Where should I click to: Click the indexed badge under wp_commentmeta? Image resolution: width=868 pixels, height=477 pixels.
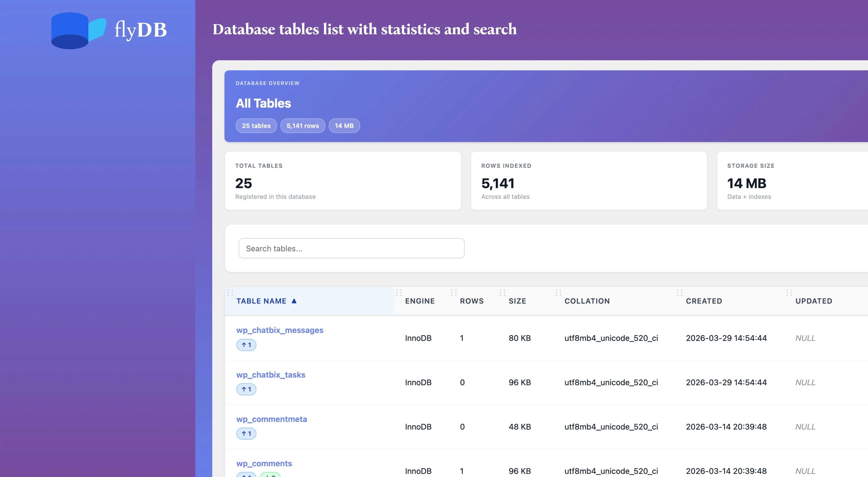point(246,433)
